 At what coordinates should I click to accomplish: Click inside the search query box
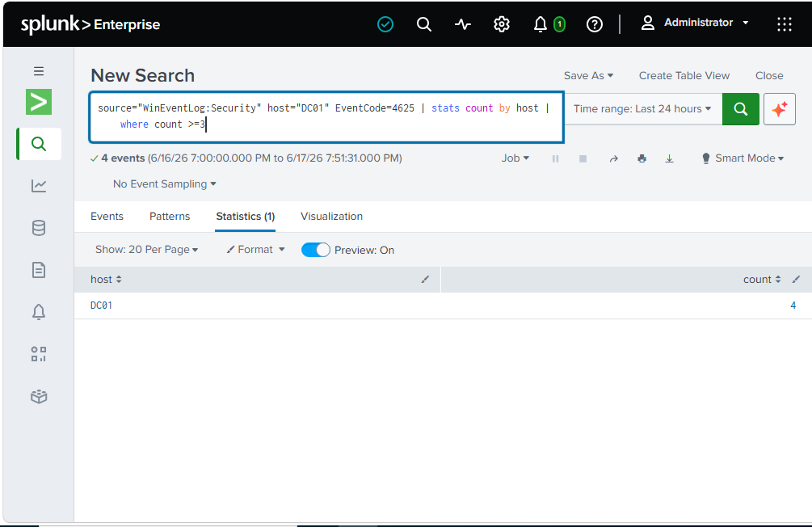point(326,117)
